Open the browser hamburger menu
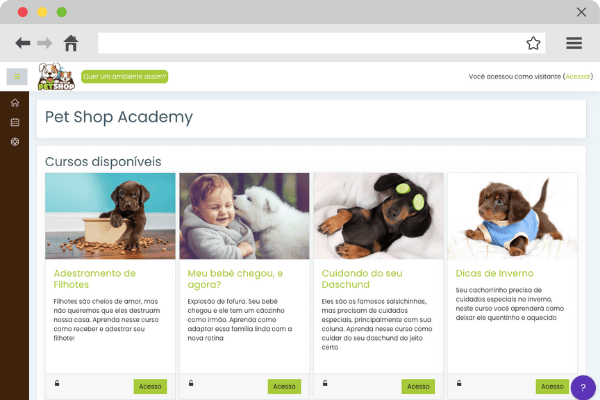600x400 pixels. [574, 43]
